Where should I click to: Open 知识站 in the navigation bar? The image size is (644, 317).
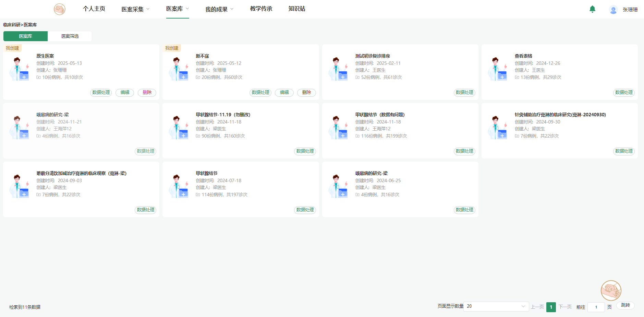coord(297,9)
